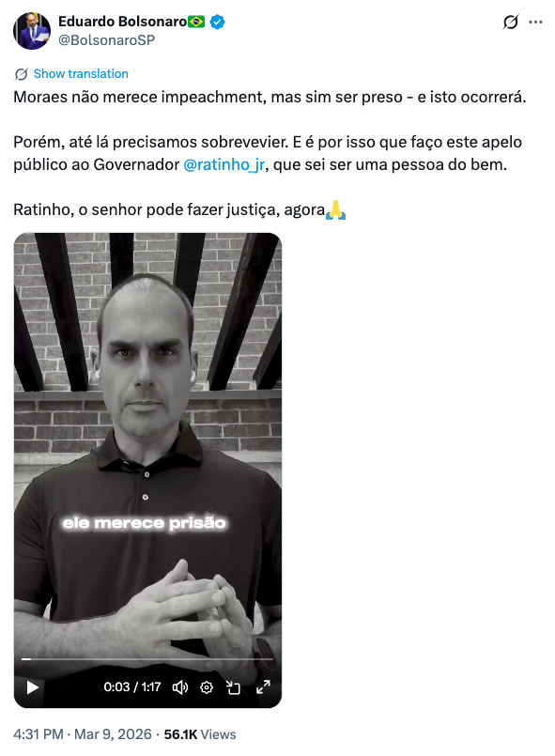Click the Eduardo Bolsonaro display name
Screen dimensions: 555x756
click(x=122, y=22)
